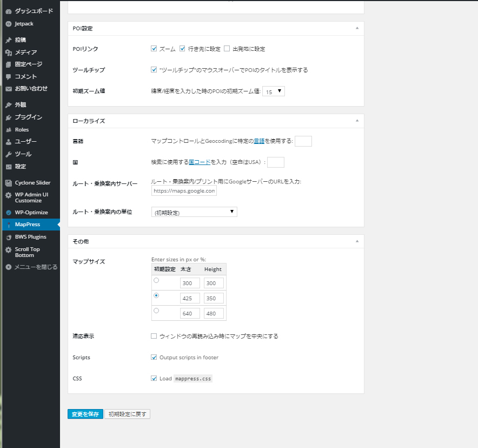478x448 pixels.
Task: Go to the BWS Plugins menu
Action: pos(30,237)
